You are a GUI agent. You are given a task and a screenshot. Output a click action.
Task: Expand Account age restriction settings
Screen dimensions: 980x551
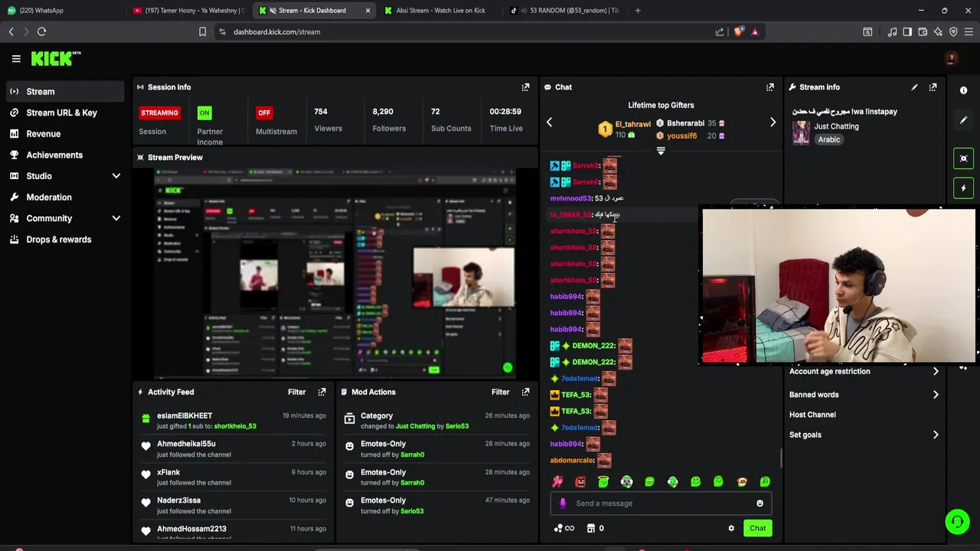click(864, 371)
